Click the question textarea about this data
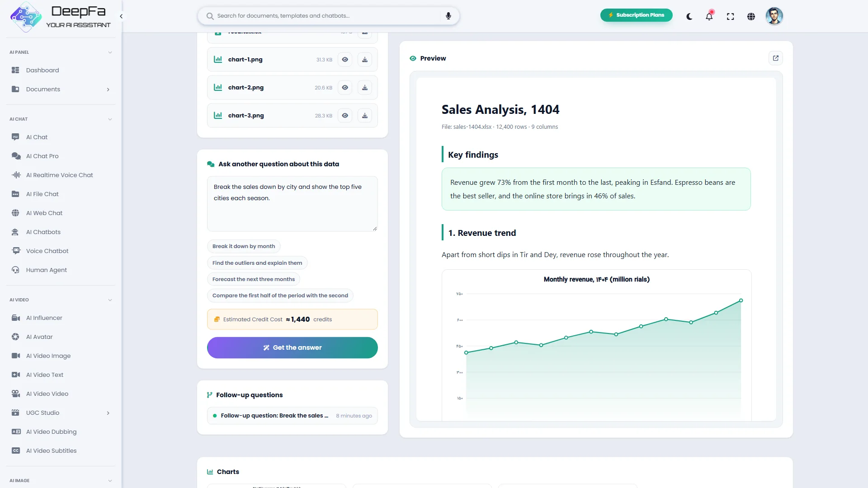This screenshot has height=488, width=868. pyautogui.click(x=292, y=204)
